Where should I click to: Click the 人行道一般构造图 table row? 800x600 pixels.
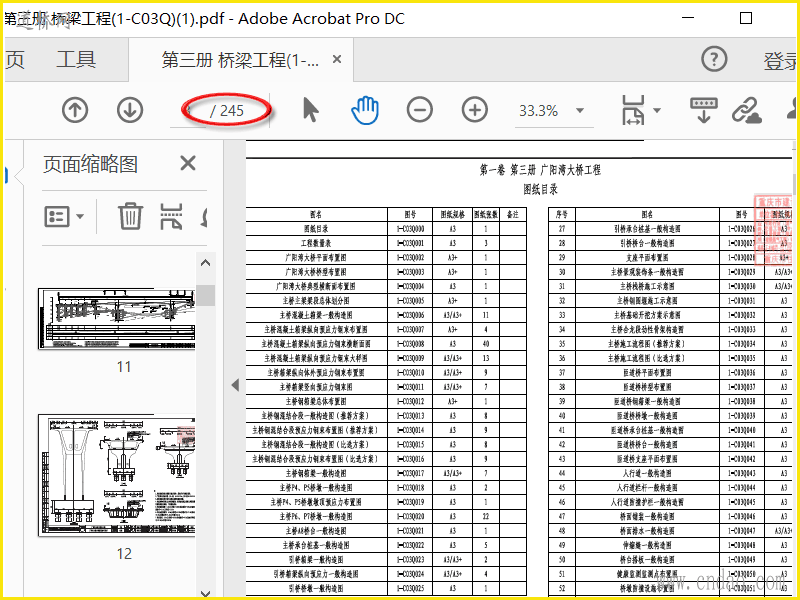pos(670,473)
